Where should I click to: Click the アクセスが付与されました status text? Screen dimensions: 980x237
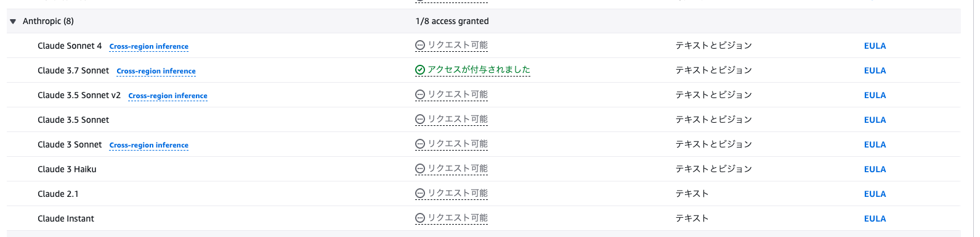pos(479,70)
